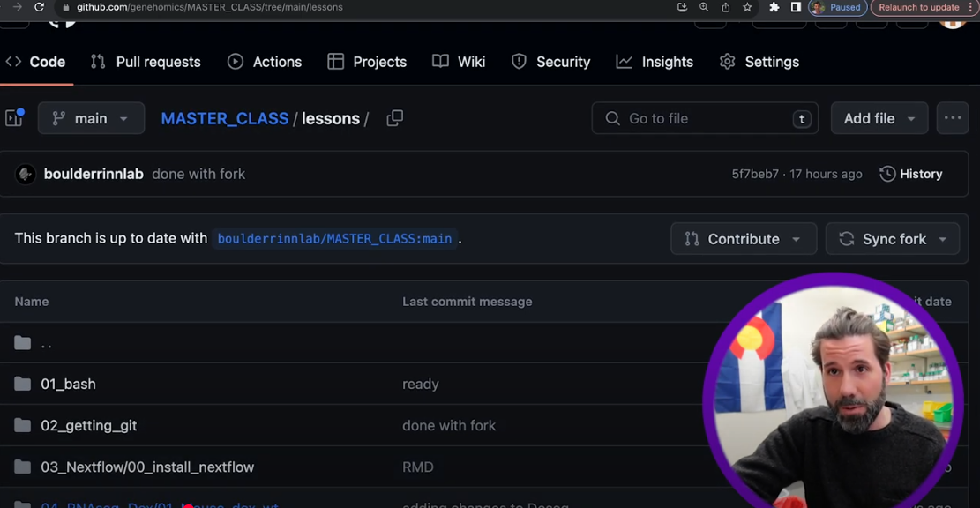Open the main branch selector dropdown
Image resolution: width=980 pixels, height=508 pixels.
(x=91, y=118)
